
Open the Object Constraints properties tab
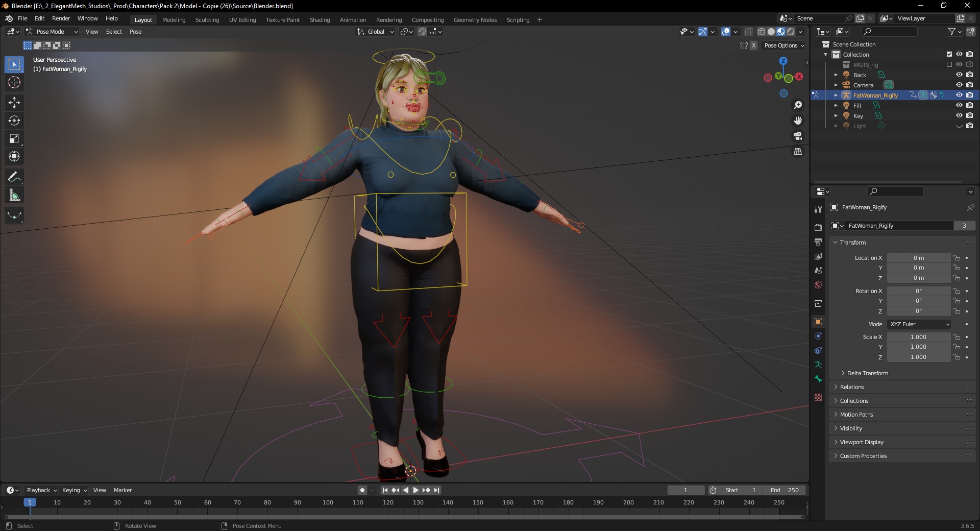click(x=818, y=350)
